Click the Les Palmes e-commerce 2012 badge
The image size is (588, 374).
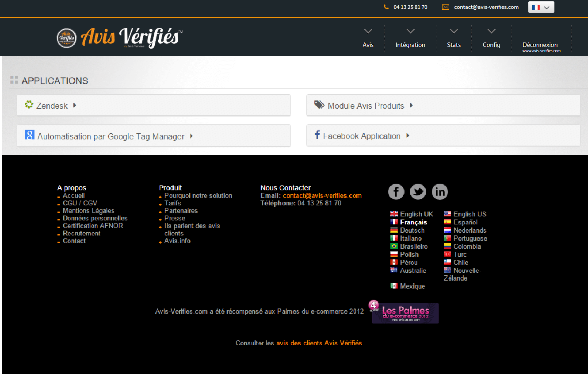pyautogui.click(x=405, y=312)
